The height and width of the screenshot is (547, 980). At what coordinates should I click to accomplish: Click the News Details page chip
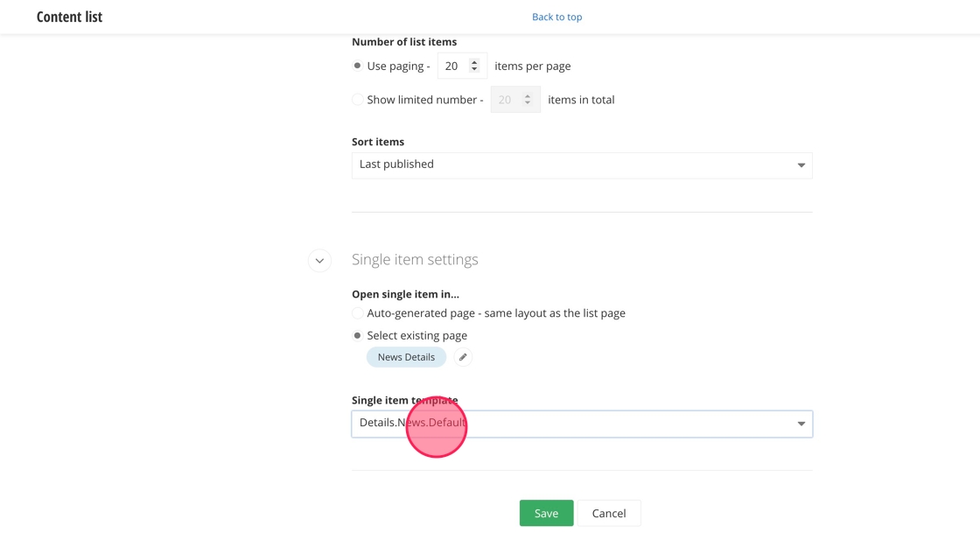pos(406,357)
